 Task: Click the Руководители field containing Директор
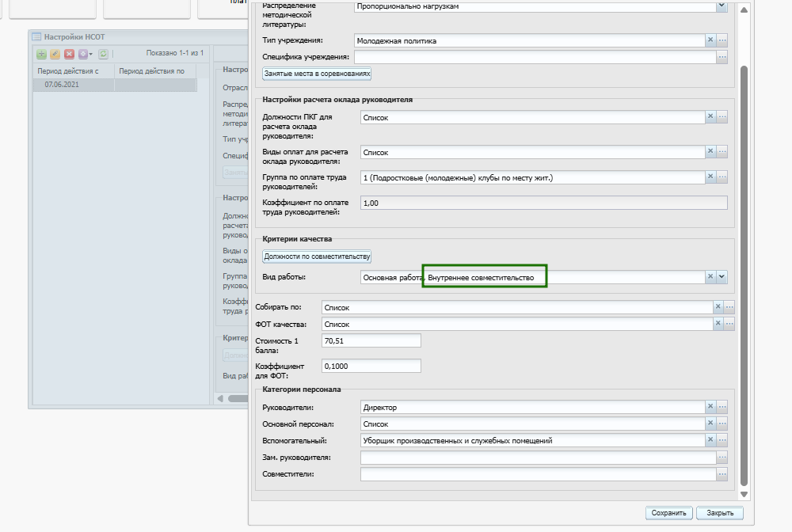pos(533,407)
